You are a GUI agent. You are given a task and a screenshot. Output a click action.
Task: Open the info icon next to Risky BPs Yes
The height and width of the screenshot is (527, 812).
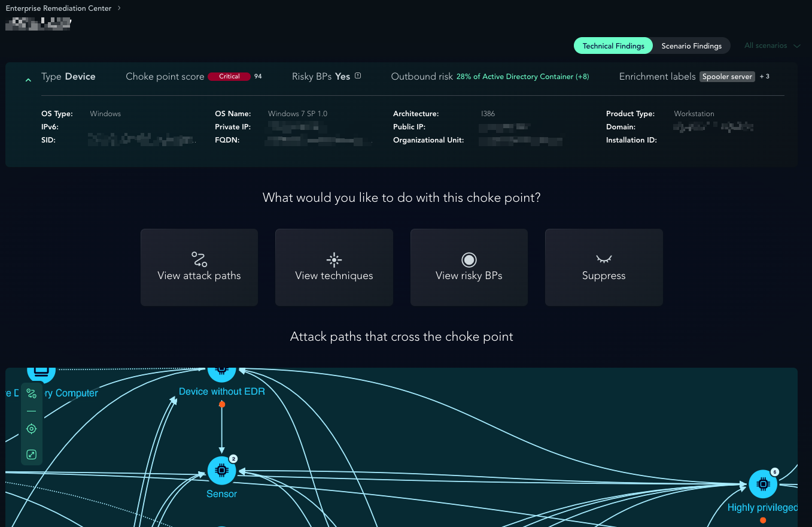(x=358, y=76)
